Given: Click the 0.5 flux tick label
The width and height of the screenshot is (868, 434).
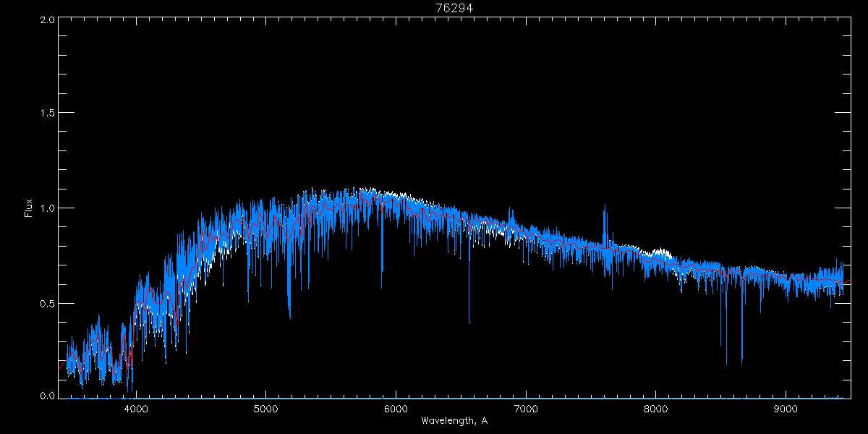Looking at the screenshot, I should pos(46,303).
